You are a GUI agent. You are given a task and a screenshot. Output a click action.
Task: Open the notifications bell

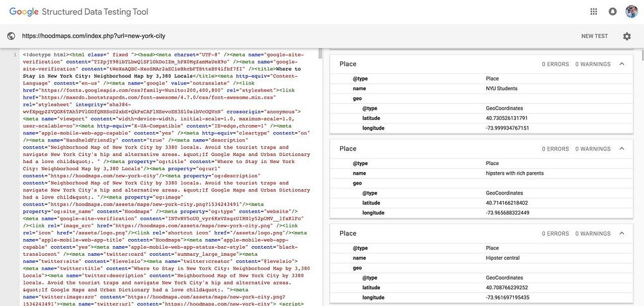click(x=612, y=12)
